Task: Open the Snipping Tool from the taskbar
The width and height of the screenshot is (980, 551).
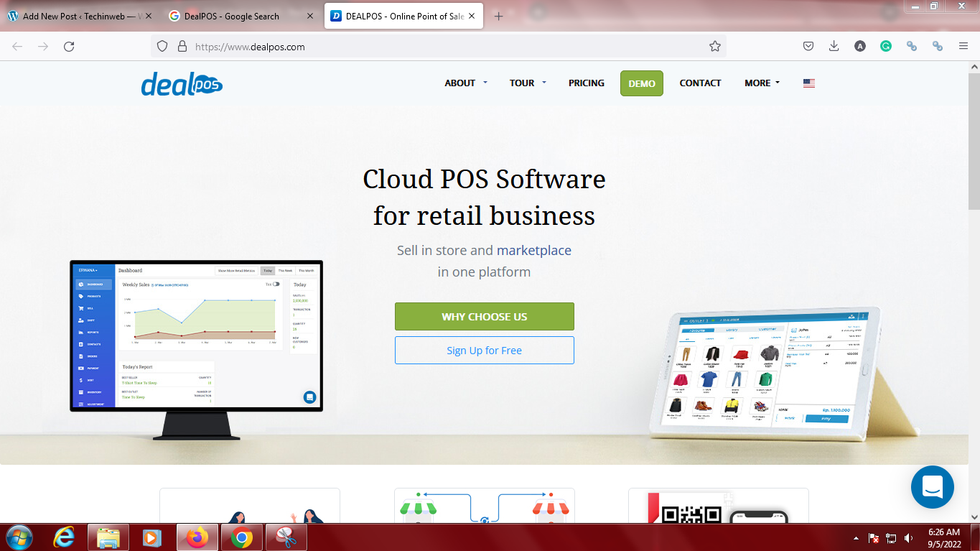Action: (x=286, y=537)
